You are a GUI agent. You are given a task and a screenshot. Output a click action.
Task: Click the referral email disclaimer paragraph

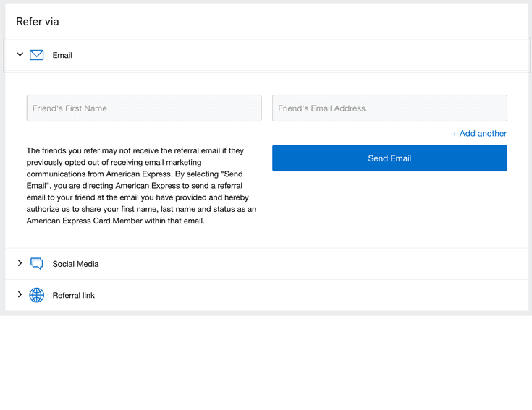click(141, 186)
